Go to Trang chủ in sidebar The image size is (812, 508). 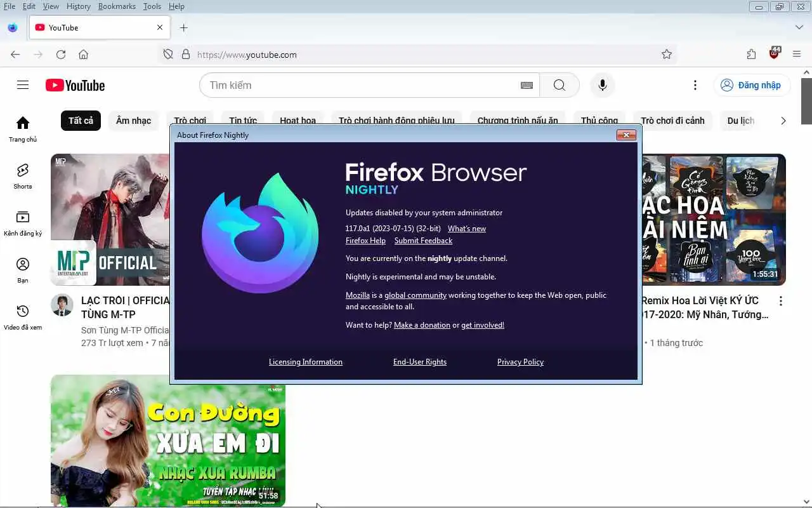tap(23, 129)
